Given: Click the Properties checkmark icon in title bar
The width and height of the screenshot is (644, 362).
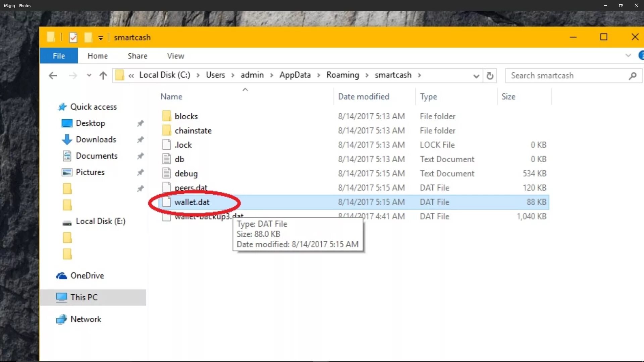Looking at the screenshot, I should 73,37.
